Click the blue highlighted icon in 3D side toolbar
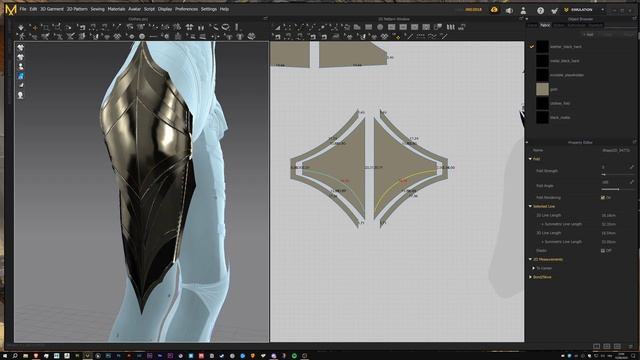 pyautogui.click(x=20, y=76)
